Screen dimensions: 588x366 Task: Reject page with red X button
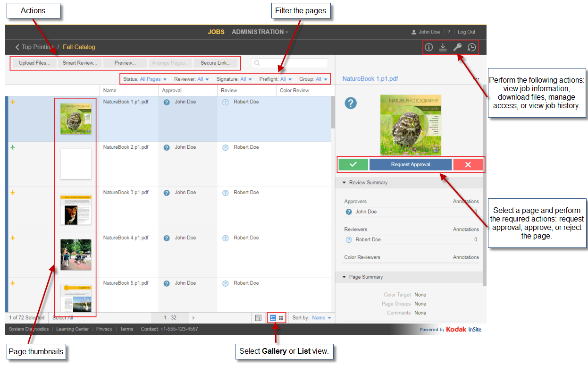pyautogui.click(x=468, y=164)
